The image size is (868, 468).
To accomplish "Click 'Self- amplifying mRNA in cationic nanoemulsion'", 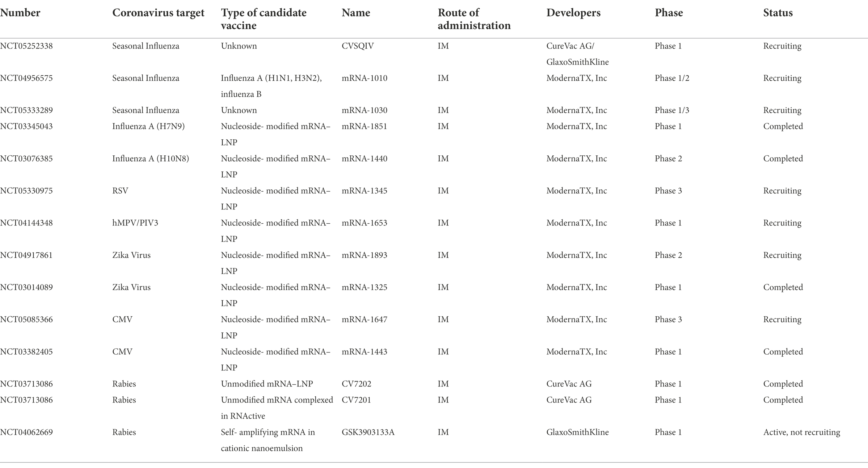I will (268, 440).
